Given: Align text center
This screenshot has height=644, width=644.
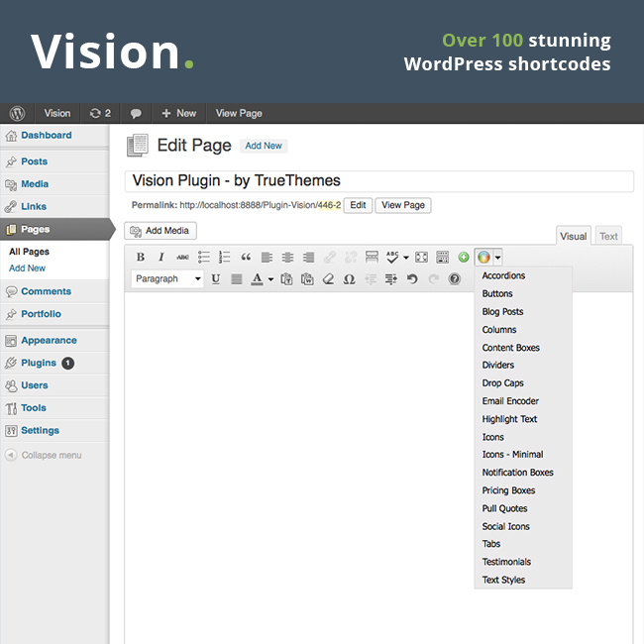Looking at the screenshot, I should 287,258.
